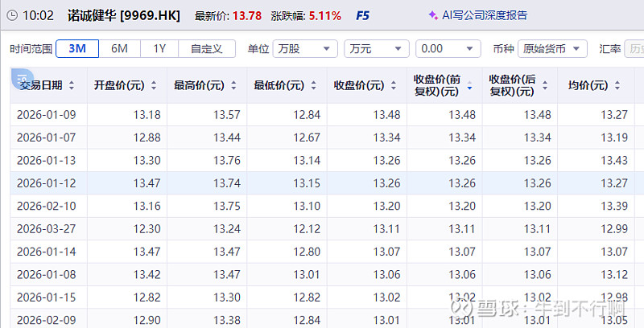Click highest price 13.24 for 2026-03-27
Image resolution: width=644 pixels, height=328 pixels.
227,229
